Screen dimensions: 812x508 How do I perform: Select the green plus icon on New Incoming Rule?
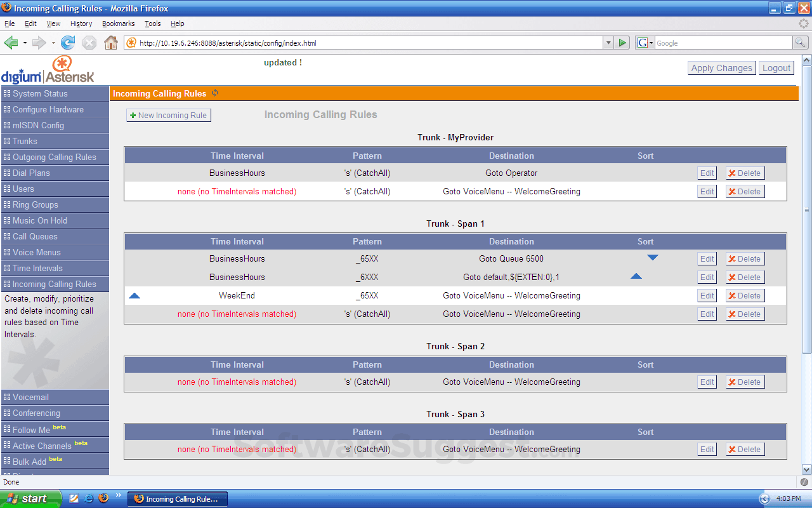tap(133, 115)
